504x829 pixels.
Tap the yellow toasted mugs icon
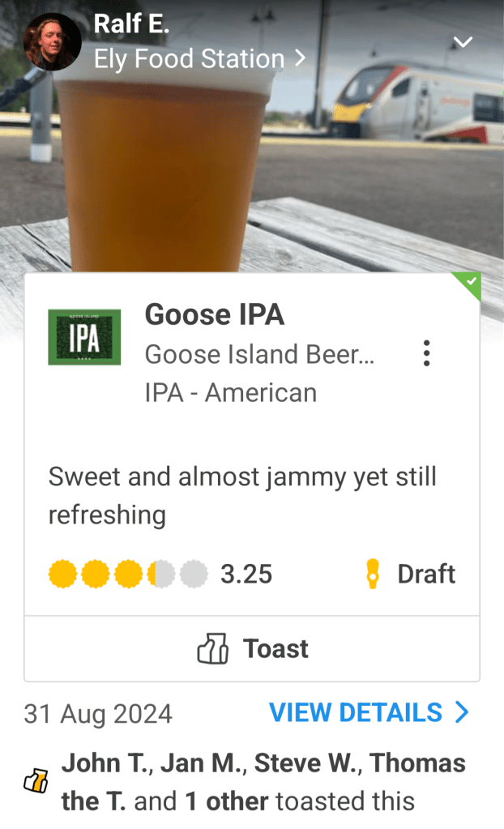point(37,781)
